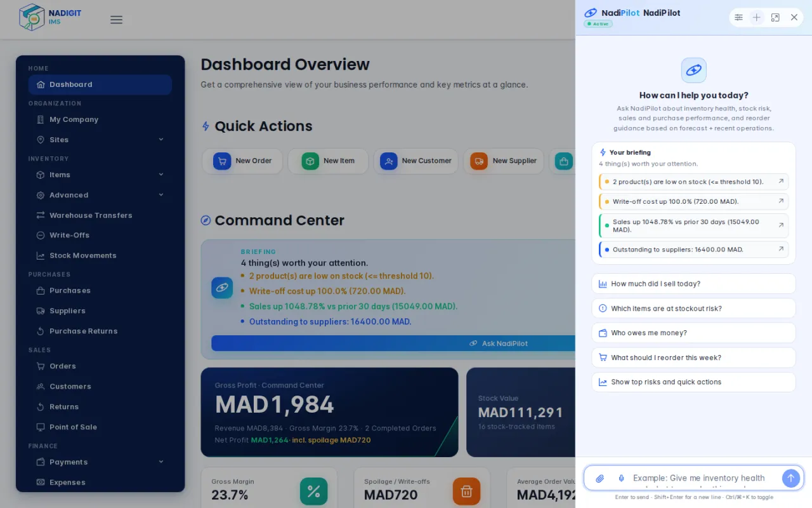Open arrow for Sales up briefing item
This screenshot has width=812, height=508.
781,225
